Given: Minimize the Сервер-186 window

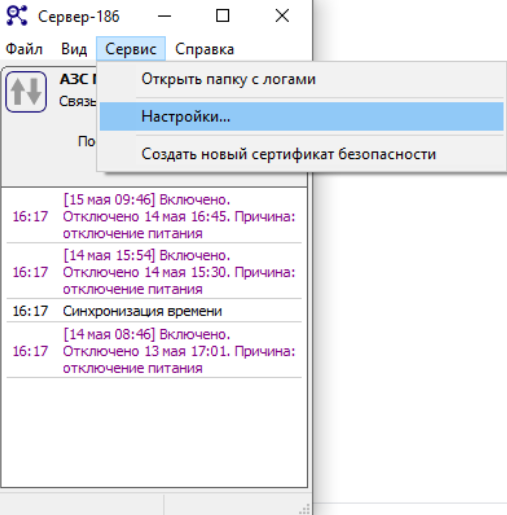Looking at the screenshot, I should pyautogui.click(x=164, y=16).
